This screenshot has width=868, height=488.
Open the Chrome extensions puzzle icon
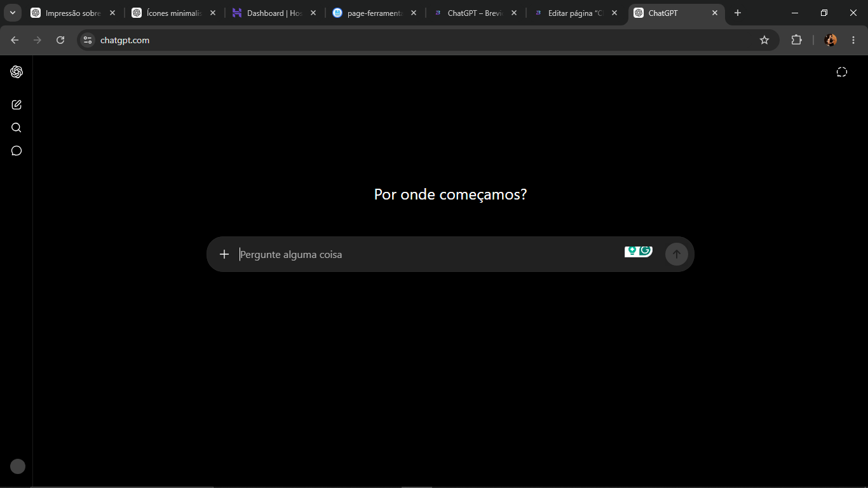point(796,40)
